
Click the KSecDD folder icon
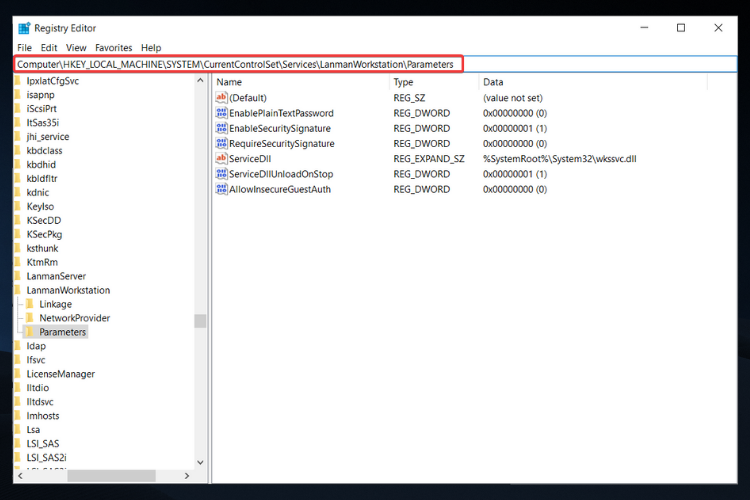[x=18, y=220]
